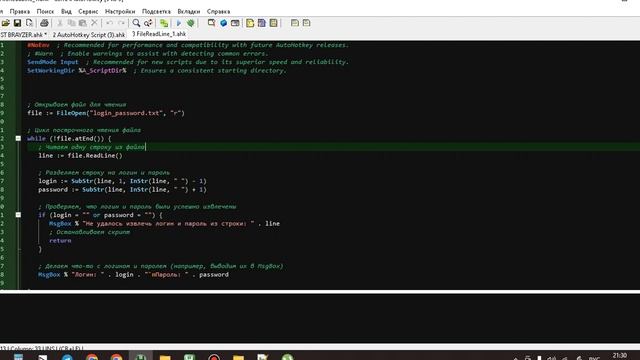640x360 pixels.
Task: Open the Настройки menu
Action: [120, 11]
